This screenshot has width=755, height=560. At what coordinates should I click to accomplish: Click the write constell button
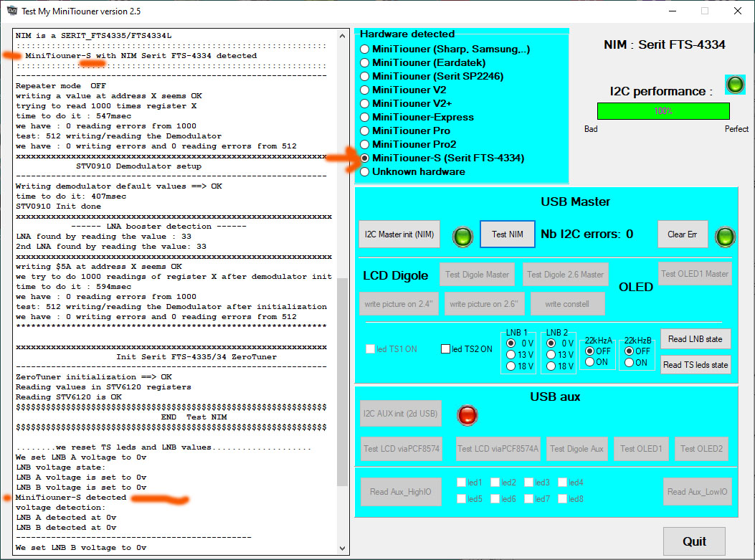pos(567,304)
